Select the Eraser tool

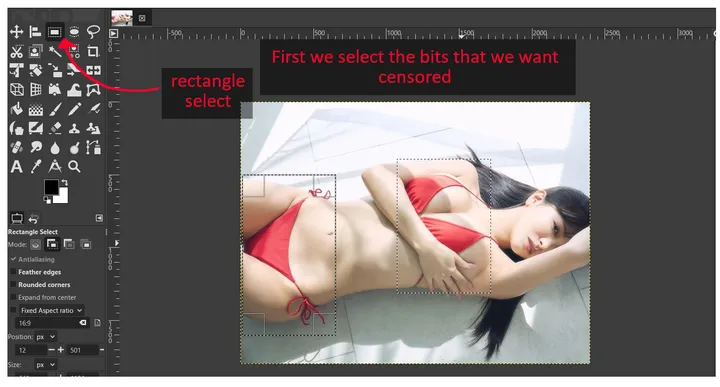55,128
